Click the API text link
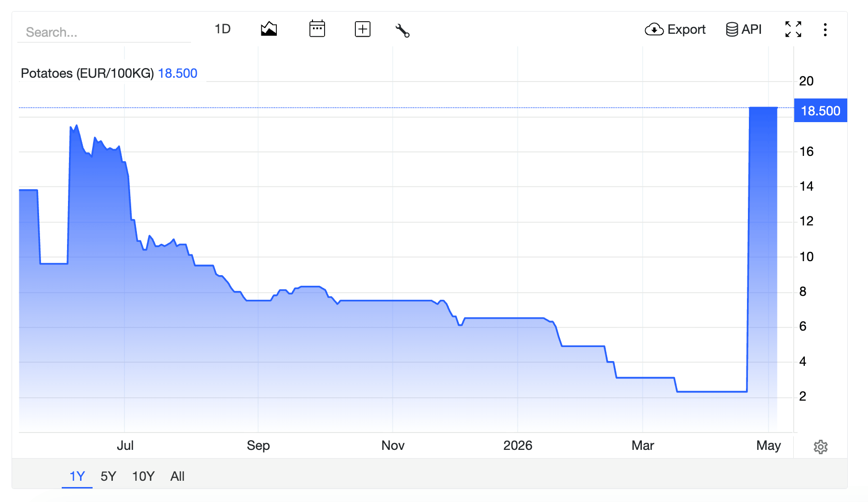Image resolution: width=868 pixels, height=502 pixels. pos(751,29)
